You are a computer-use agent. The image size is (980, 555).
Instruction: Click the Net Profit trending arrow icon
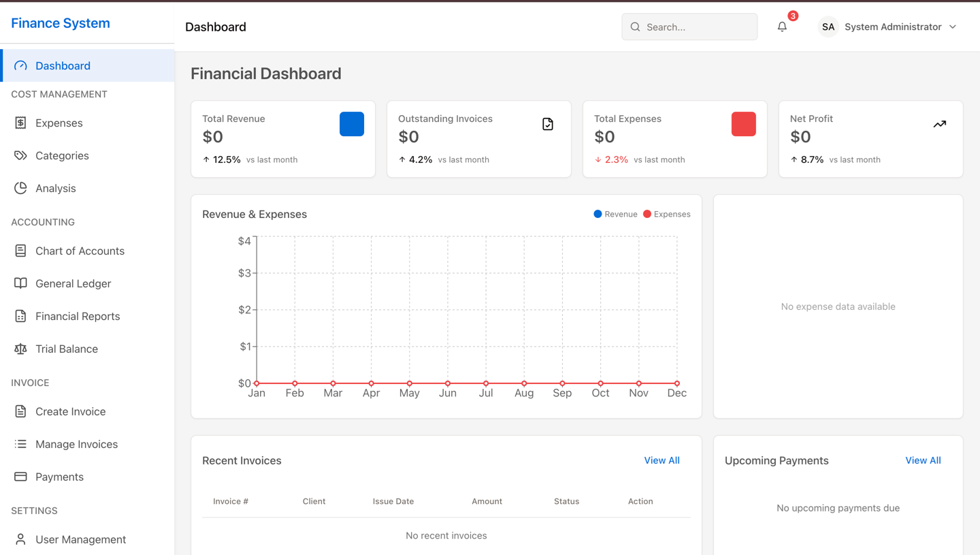tap(939, 124)
